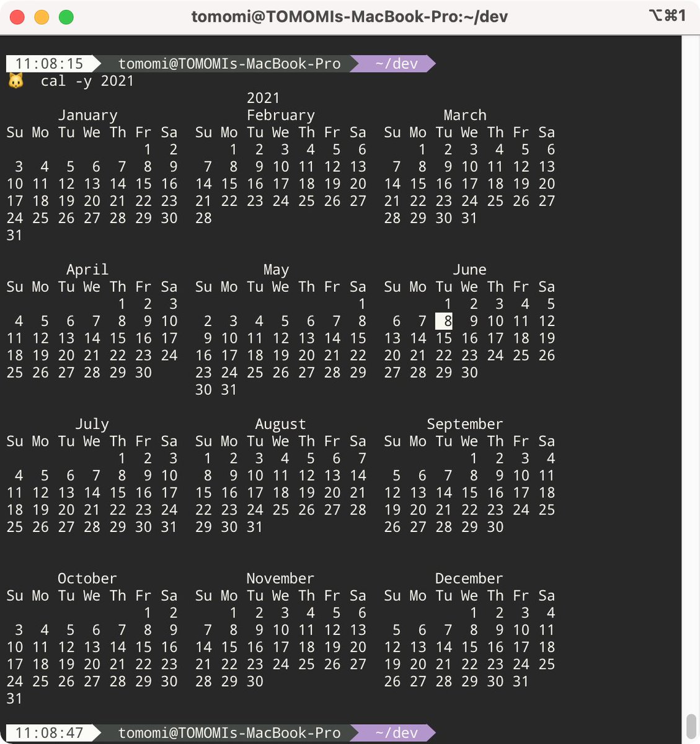The width and height of the screenshot is (700, 744).
Task: Click the top timestamp '11:08:15'
Action: 49,64
